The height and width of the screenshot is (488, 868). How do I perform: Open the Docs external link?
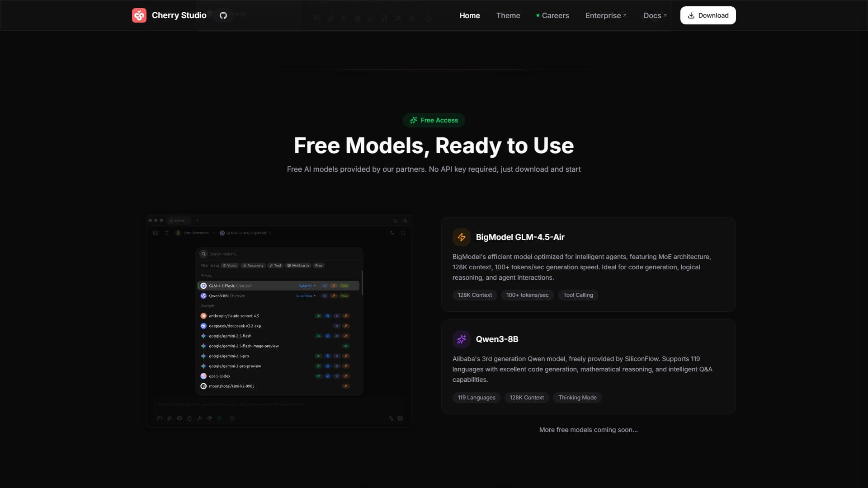pos(655,15)
